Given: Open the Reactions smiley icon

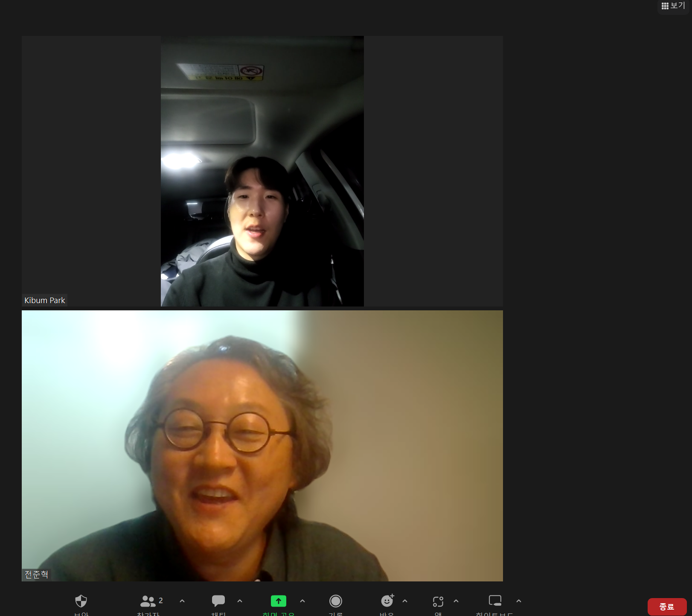Looking at the screenshot, I should 387,601.
